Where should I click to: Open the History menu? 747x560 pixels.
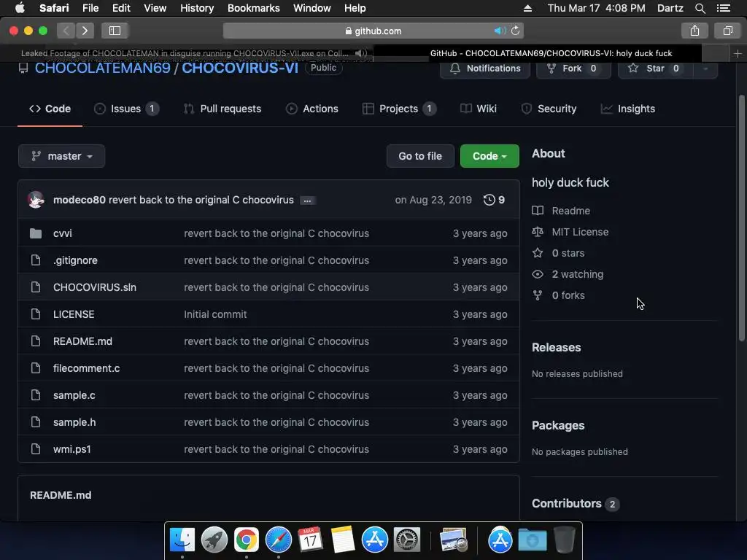tap(197, 8)
